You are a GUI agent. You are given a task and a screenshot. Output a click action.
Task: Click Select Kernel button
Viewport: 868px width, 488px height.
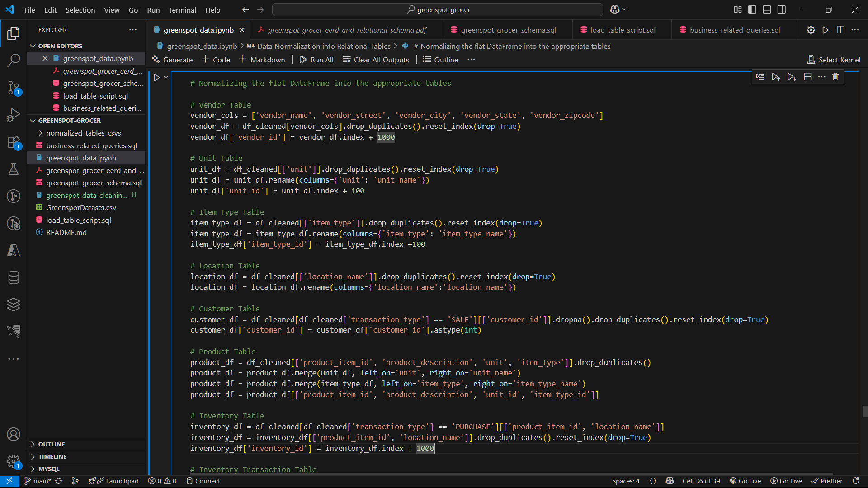[x=834, y=60]
